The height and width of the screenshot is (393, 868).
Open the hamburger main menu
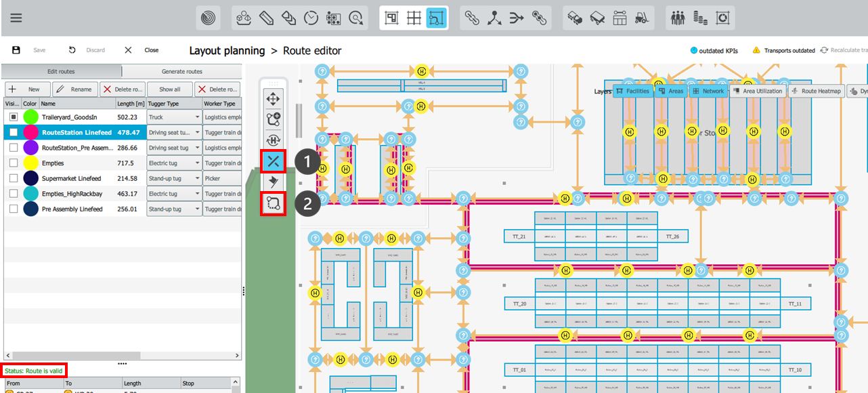[x=16, y=18]
